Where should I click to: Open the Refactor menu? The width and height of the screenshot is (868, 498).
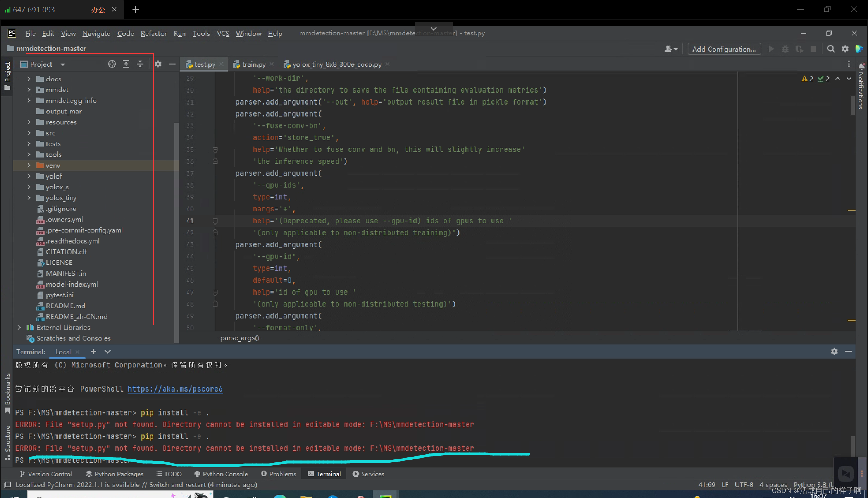coord(153,33)
